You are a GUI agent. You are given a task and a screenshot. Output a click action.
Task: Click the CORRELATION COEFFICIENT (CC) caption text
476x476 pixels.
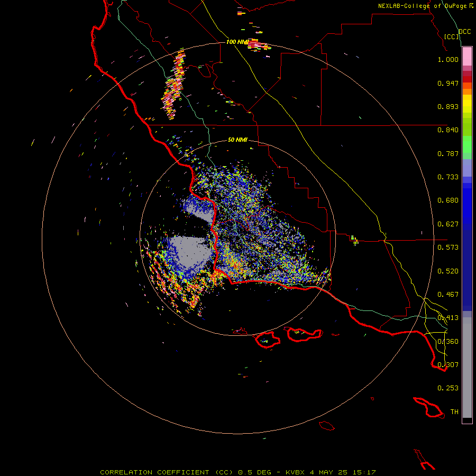point(167,472)
